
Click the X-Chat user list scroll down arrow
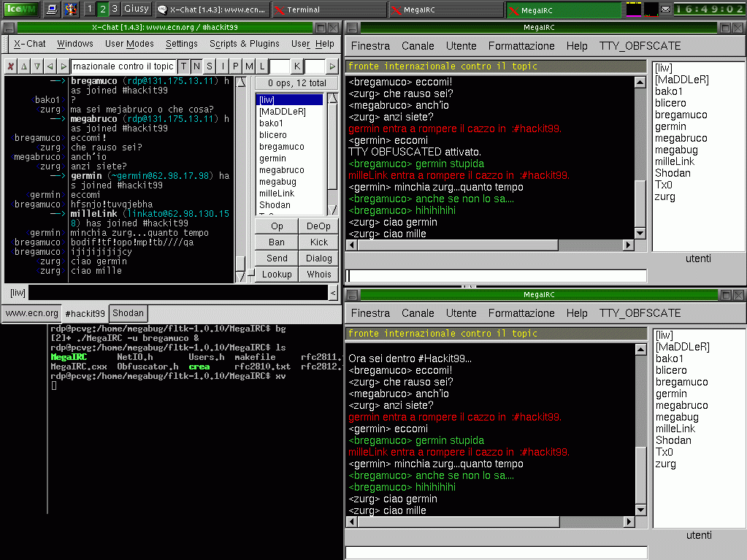tap(332, 209)
